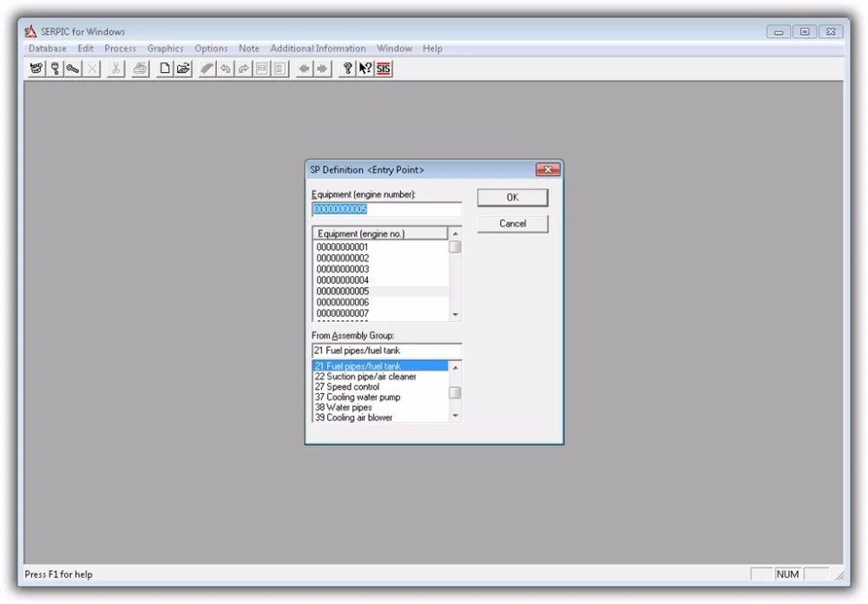
Task: Click the back arrow toolbar icon
Action: click(x=304, y=69)
